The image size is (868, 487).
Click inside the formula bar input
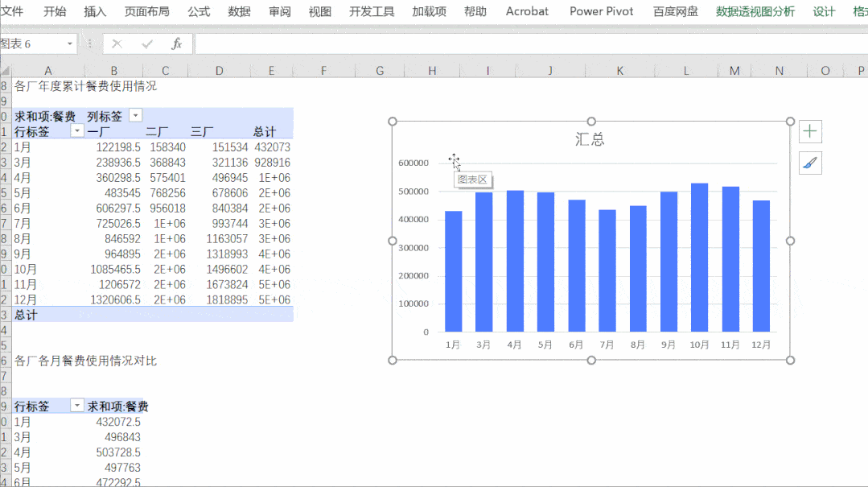530,43
